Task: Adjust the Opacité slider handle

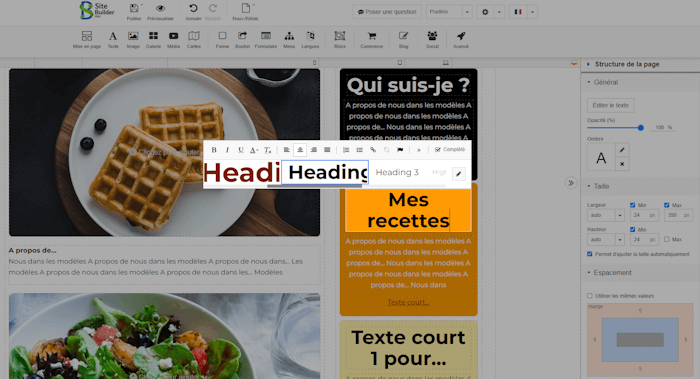Action: point(641,128)
